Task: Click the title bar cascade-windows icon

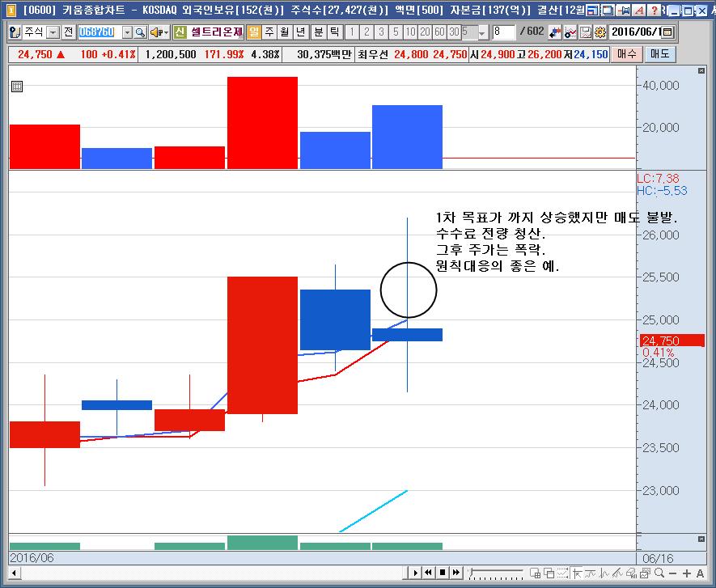Action: pyautogui.click(x=608, y=10)
